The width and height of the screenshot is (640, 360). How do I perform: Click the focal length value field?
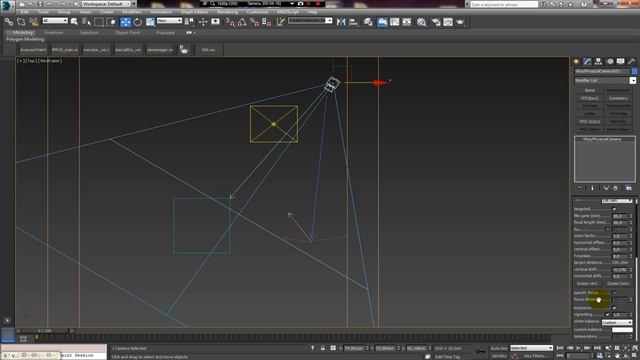point(619,222)
